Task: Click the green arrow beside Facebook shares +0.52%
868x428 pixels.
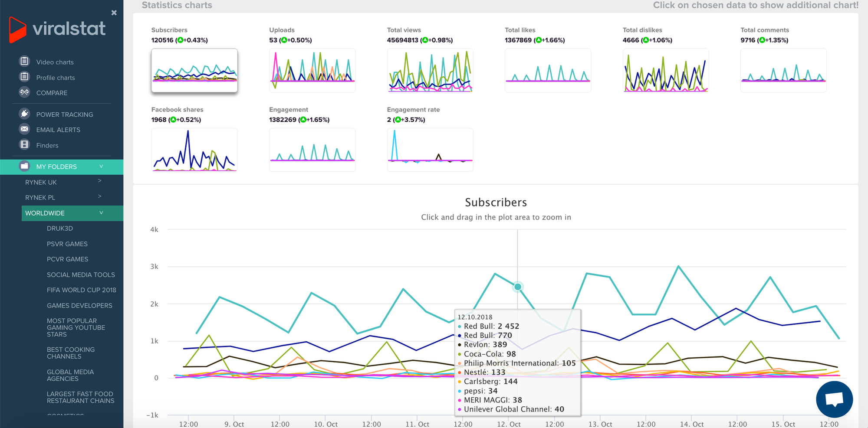Action: tap(173, 120)
